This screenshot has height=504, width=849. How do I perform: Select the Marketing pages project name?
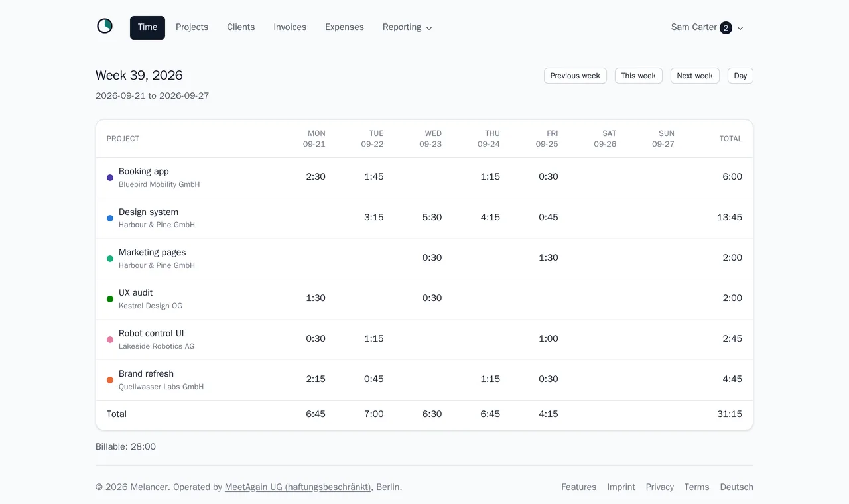click(152, 253)
